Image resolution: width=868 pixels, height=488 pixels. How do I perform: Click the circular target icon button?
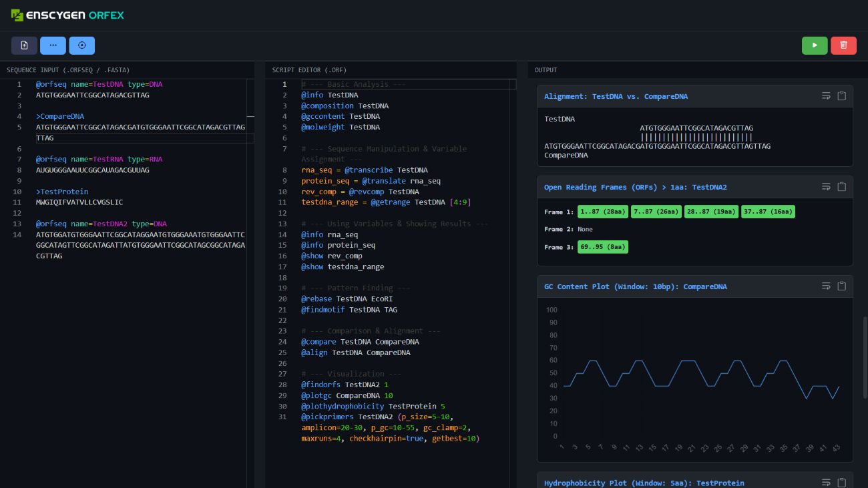point(82,45)
